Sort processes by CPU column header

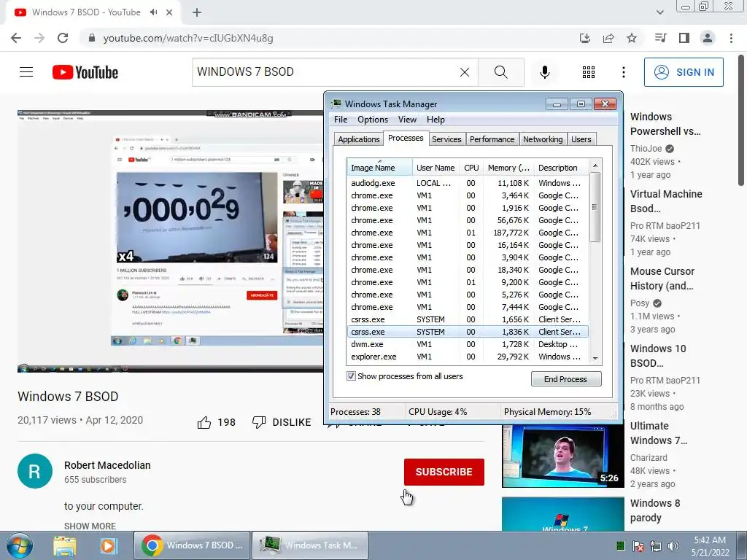click(x=471, y=168)
